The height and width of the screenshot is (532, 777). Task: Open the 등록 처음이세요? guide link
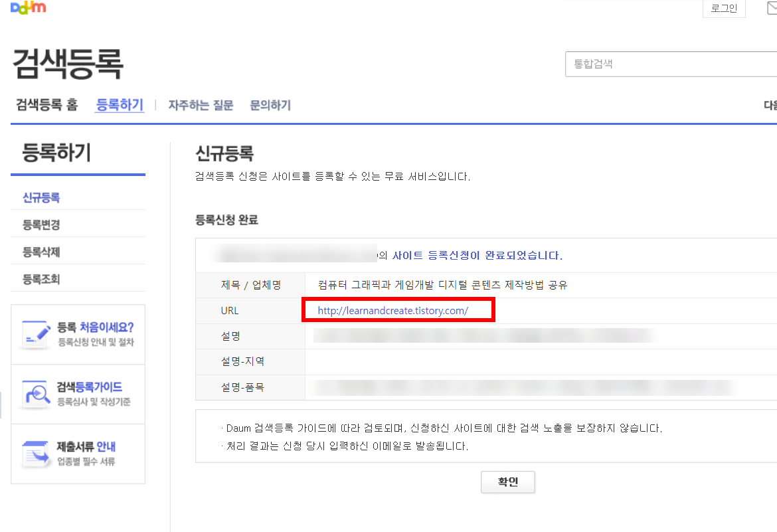tap(95, 327)
